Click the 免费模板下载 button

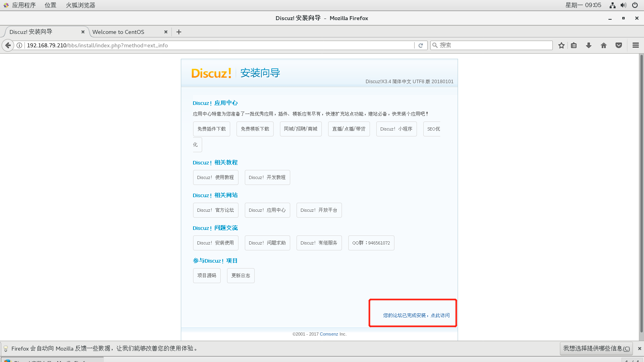point(255,129)
